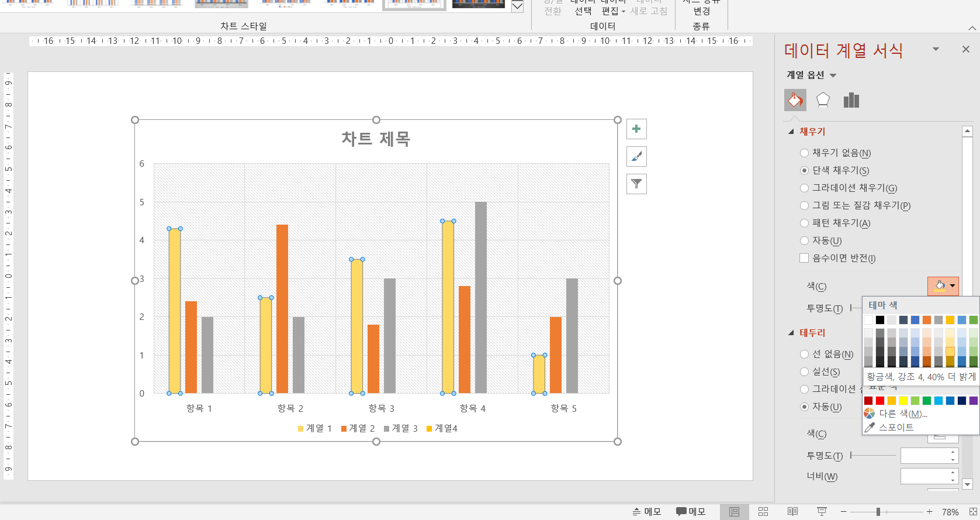
Task: Select 패턴 채우기 radio option
Action: [x=835, y=223]
